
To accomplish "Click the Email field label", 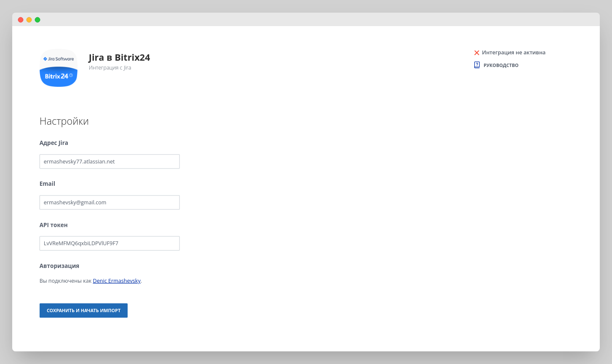I will point(47,184).
